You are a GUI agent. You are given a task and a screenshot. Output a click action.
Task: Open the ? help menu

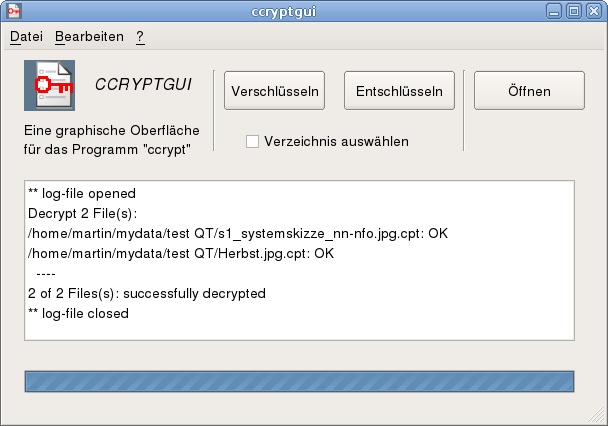140,36
